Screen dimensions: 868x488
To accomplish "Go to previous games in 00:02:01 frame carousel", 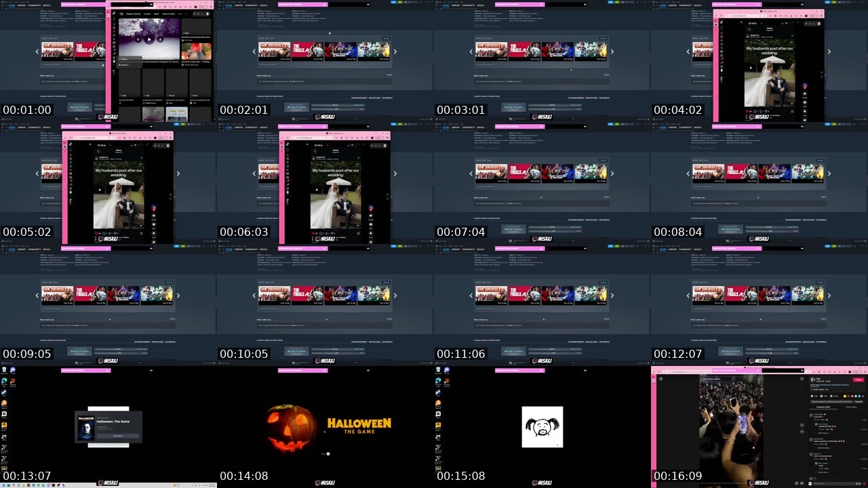I will coord(254,51).
